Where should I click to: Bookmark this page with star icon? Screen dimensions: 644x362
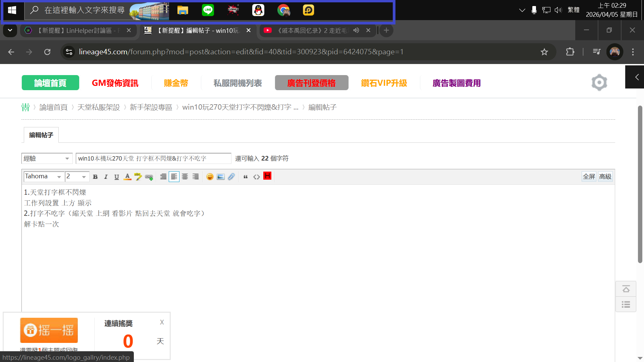point(544,52)
